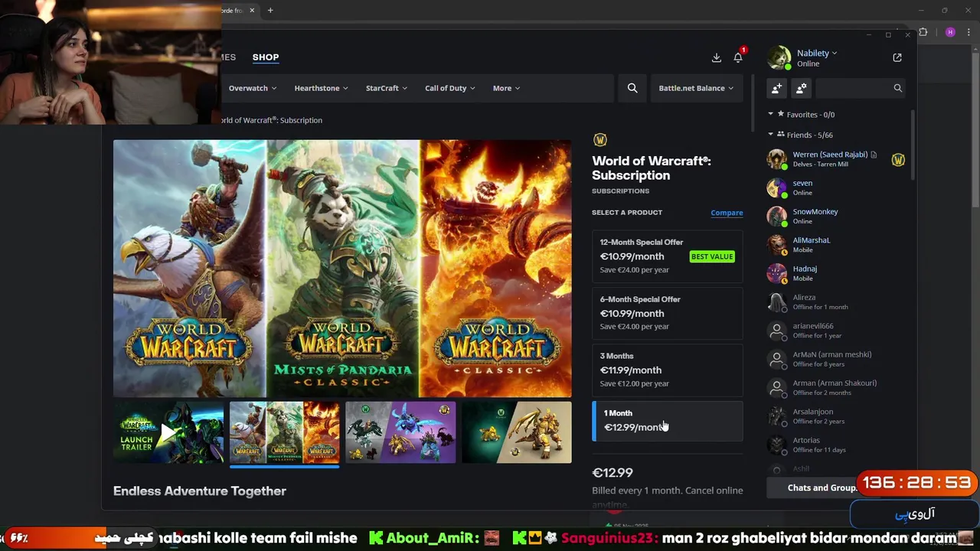The height and width of the screenshot is (551, 980).
Task: Click the search magnifier in shop navigation
Action: [x=632, y=88]
